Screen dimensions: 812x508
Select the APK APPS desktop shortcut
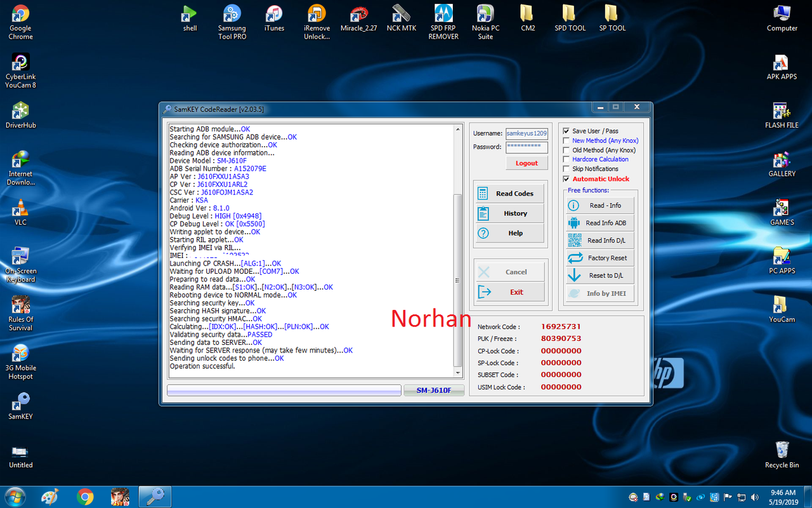(x=782, y=67)
